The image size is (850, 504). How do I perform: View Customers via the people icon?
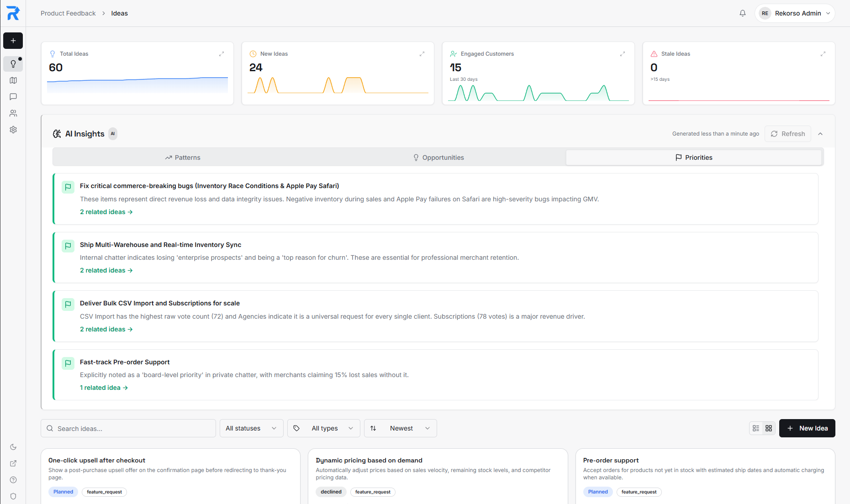[13, 113]
